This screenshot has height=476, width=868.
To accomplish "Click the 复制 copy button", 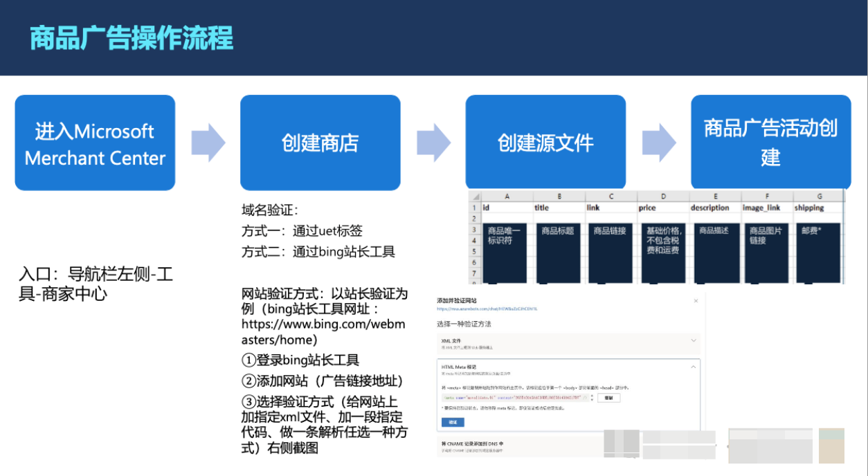I will 608,398.
